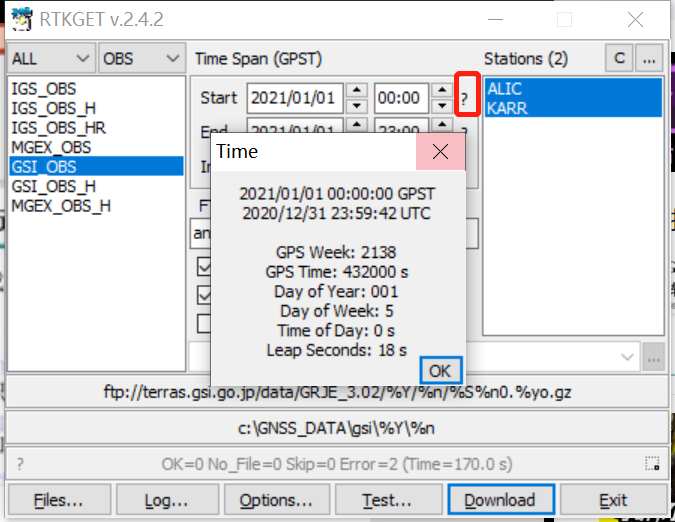The width and height of the screenshot is (675, 522).
Task: Clear stations with the C button
Action: click(619, 59)
